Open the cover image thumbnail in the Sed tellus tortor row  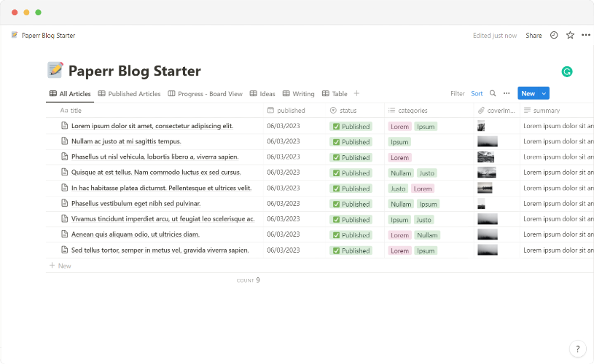point(488,250)
